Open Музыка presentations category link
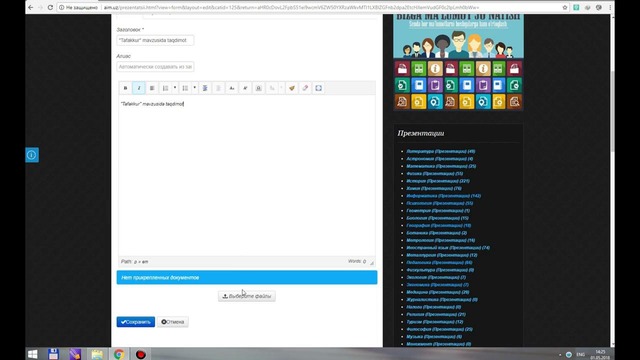 [x=434, y=337]
